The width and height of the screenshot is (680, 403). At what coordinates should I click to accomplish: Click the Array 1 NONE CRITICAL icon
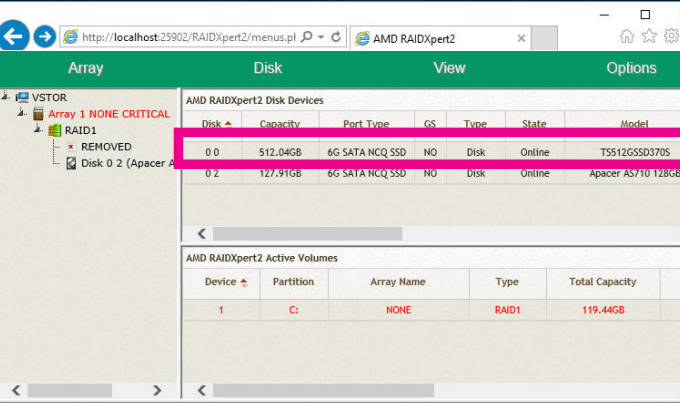point(39,114)
